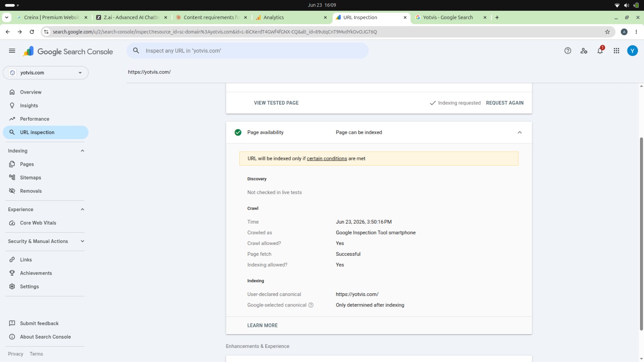Open the Terms link

click(36, 354)
